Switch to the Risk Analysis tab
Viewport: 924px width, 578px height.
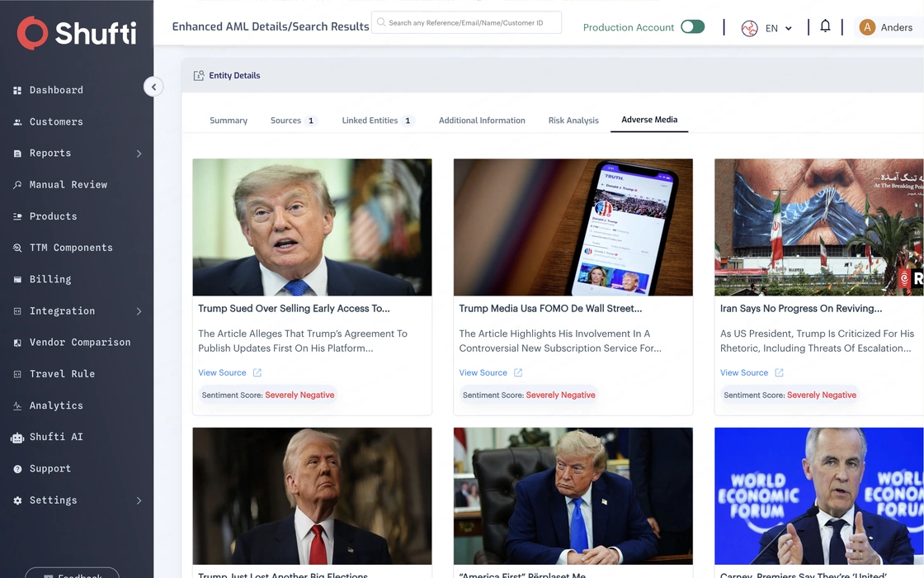(x=573, y=121)
